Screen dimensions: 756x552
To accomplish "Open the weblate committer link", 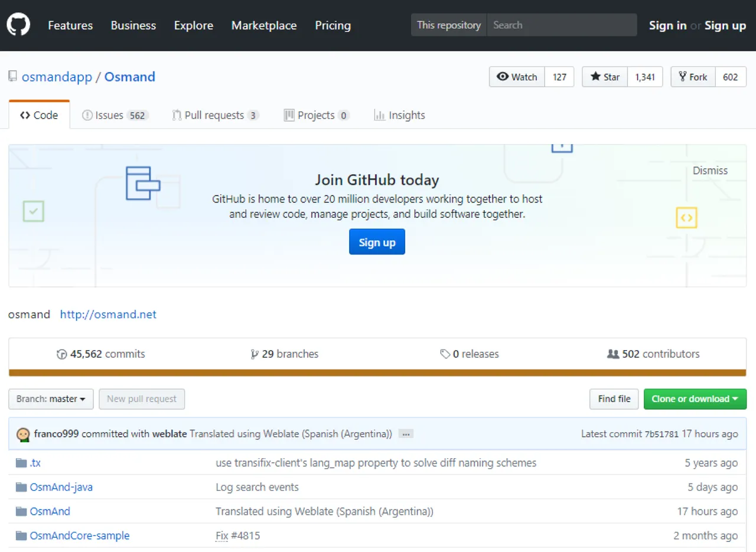I will coord(170,434).
